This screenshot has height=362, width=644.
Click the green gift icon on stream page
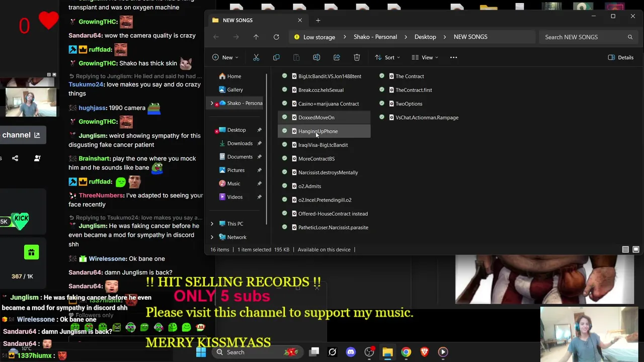(31, 252)
